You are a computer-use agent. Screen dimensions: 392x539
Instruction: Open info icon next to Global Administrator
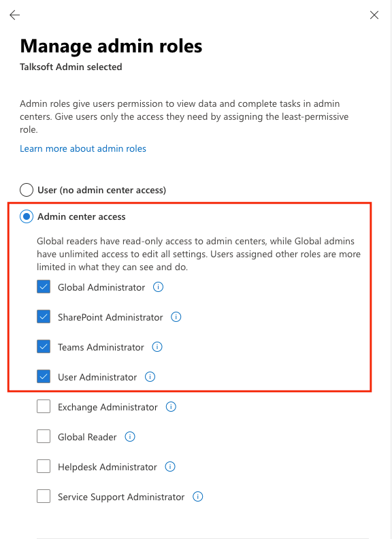tap(158, 287)
